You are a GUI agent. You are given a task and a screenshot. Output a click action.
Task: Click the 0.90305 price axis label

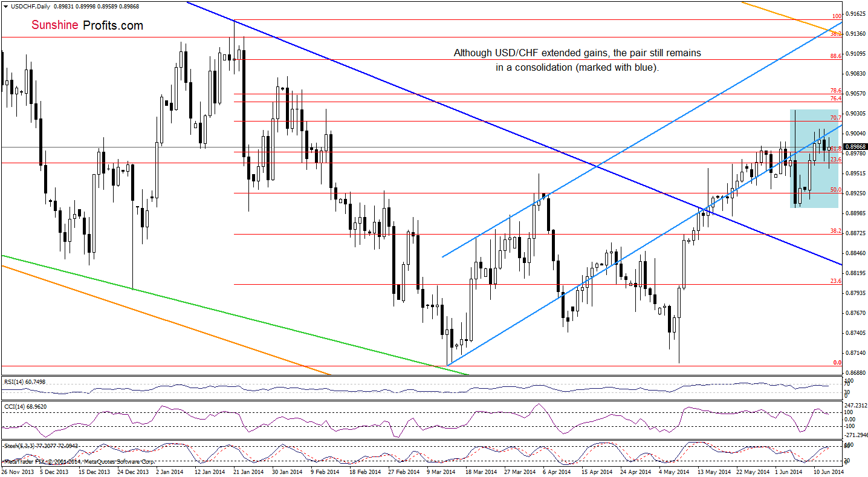(x=855, y=114)
